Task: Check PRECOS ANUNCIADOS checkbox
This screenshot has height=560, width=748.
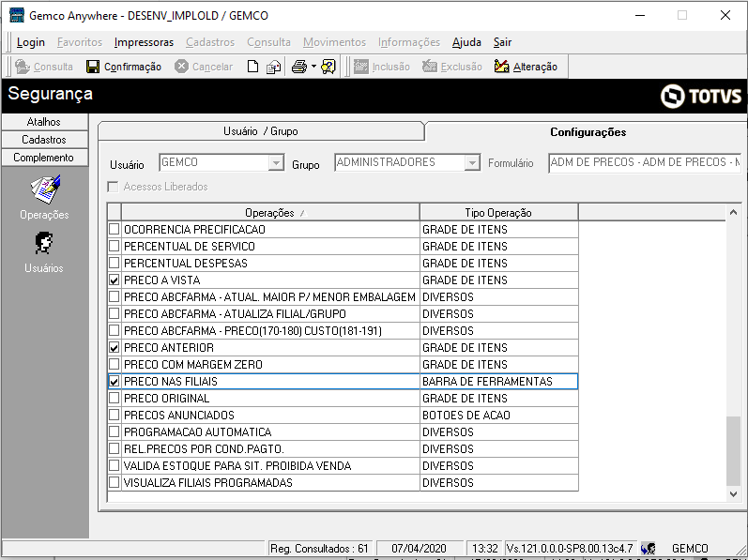Action: tap(114, 415)
